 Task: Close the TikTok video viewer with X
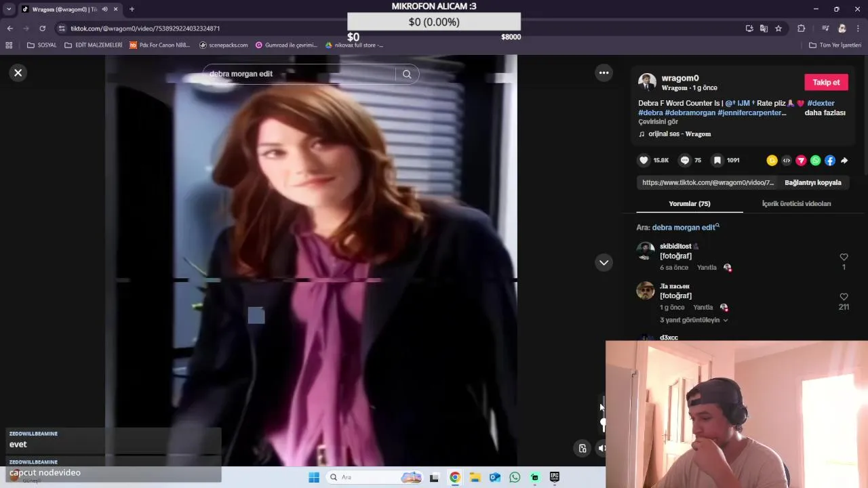[x=18, y=73]
